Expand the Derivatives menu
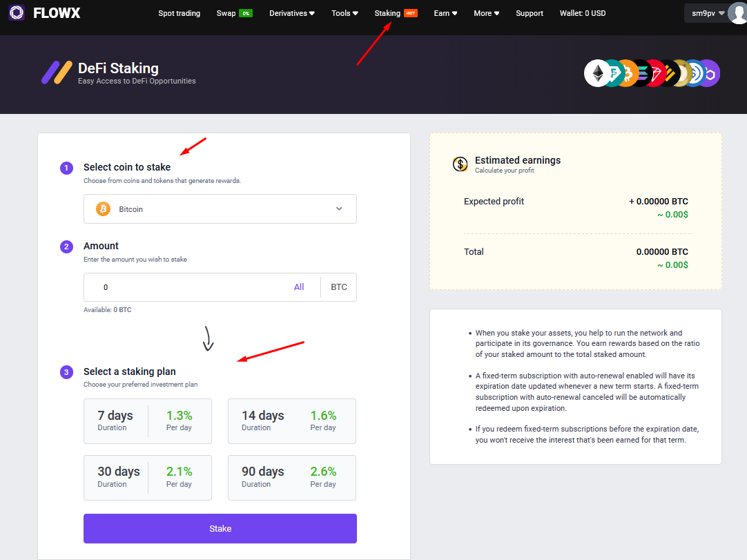 pos(291,13)
